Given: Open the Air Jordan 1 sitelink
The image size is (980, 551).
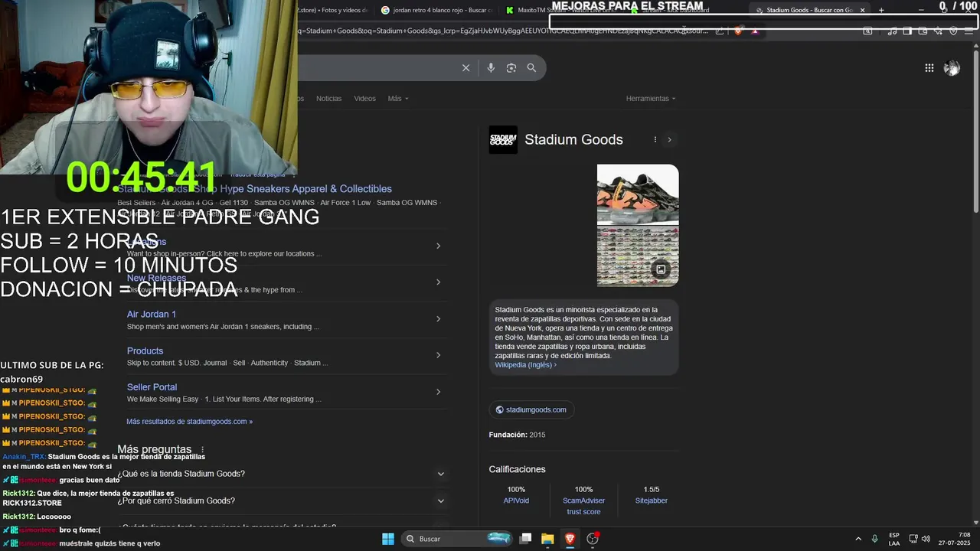Looking at the screenshot, I should [x=152, y=315].
